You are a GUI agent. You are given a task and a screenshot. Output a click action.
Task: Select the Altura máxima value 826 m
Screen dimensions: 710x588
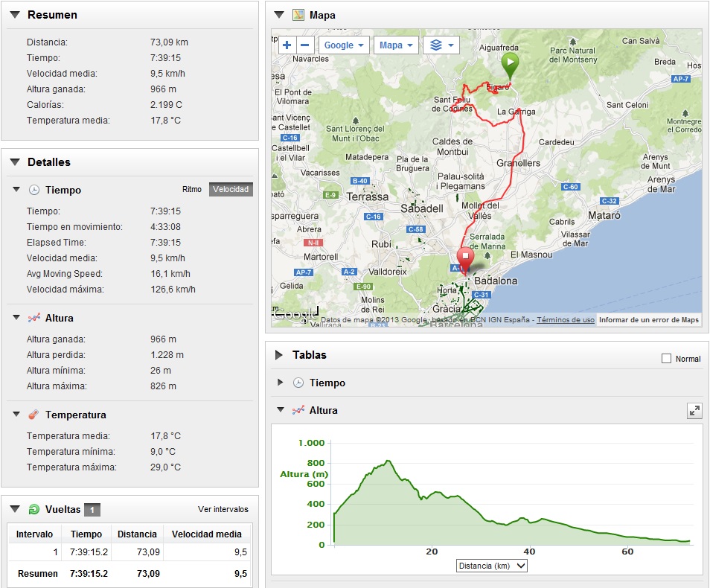(x=163, y=386)
